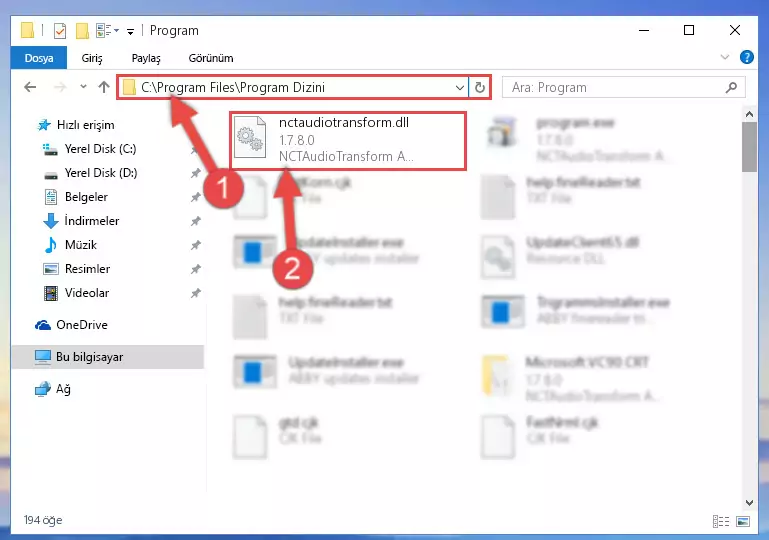Click the pin icon beside Belgeler

pyautogui.click(x=195, y=197)
